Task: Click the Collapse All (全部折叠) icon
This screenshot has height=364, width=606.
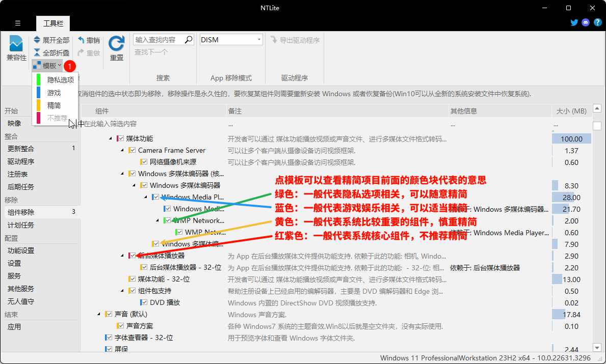Action: coord(37,52)
